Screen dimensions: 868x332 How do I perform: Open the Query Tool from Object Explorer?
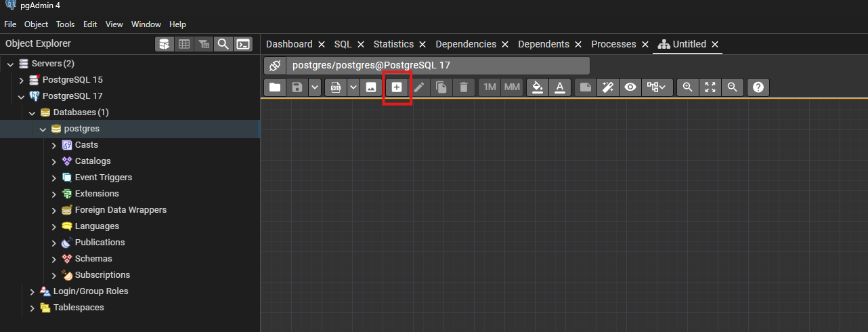click(164, 44)
